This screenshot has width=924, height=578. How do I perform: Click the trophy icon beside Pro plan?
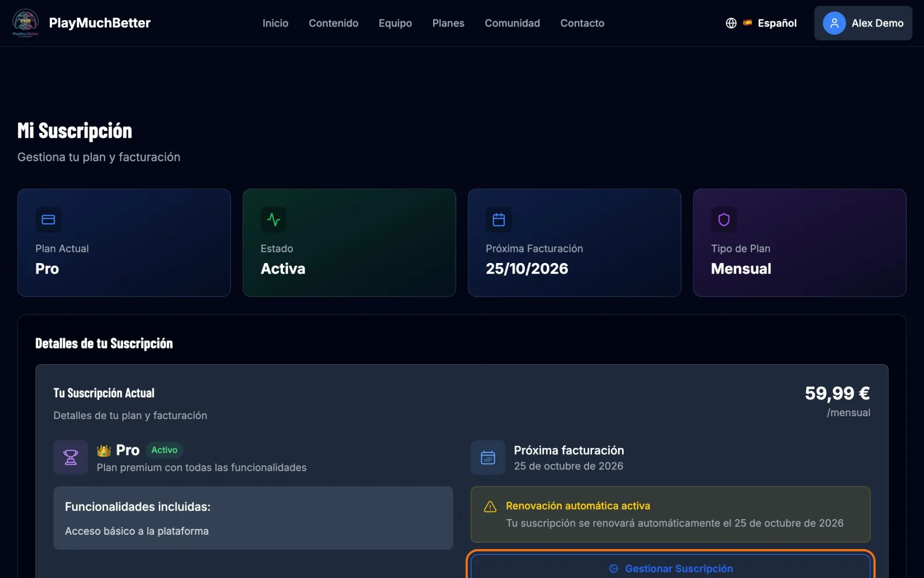point(71,457)
